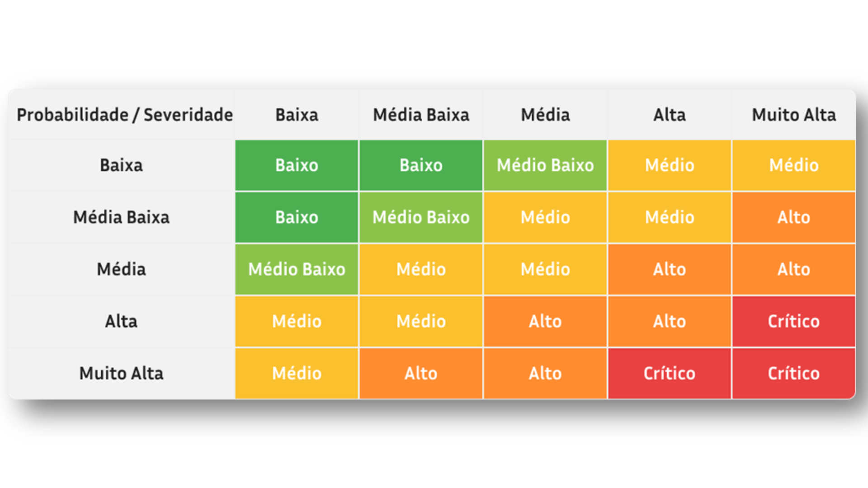
Task: Select the "Média" severity column header
Action: pyautogui.click(x=545, y=115)
